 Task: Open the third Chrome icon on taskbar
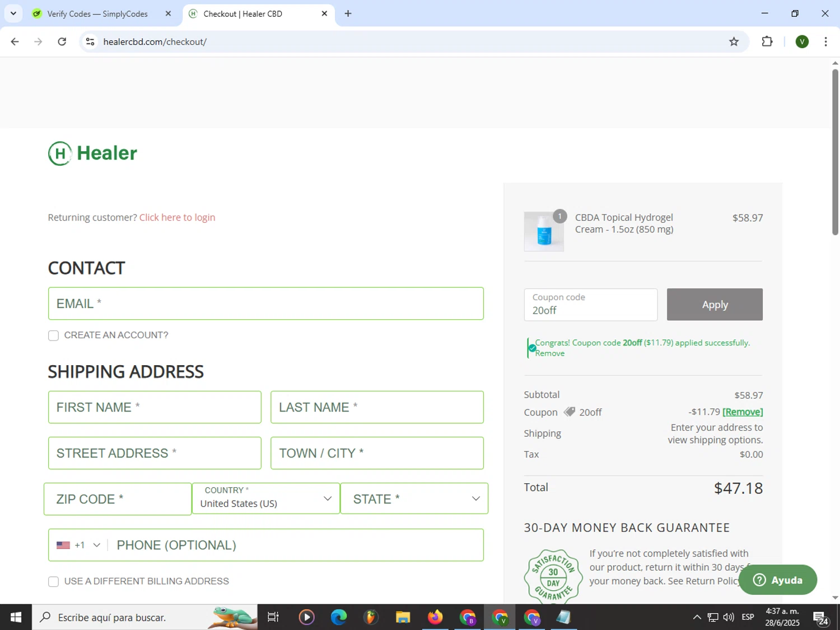coord(532,617)
